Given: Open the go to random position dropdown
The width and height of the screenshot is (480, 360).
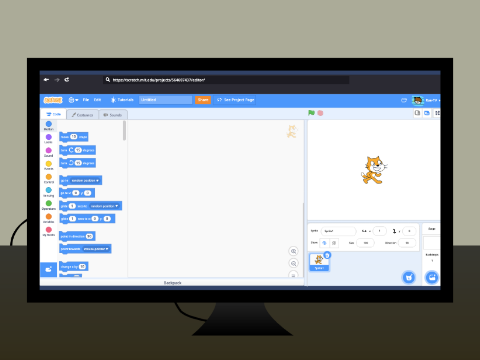Looking at the screenshot, I should click(85, 180).
